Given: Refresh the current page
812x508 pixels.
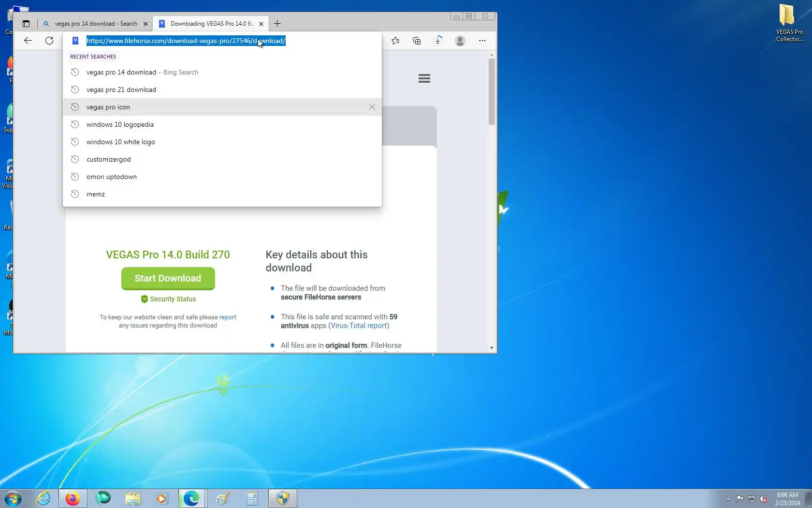Looking at the screenshot, I should pos(49,41).
